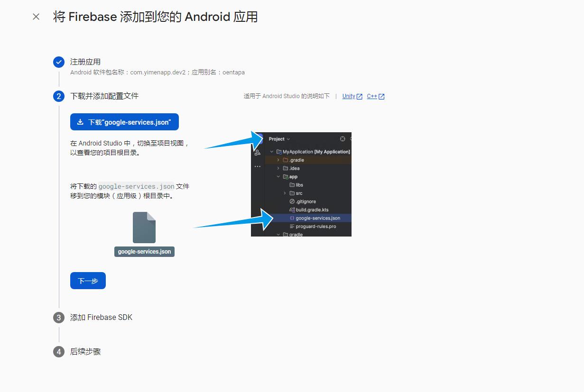Click the google-services.json file icon

144,228
